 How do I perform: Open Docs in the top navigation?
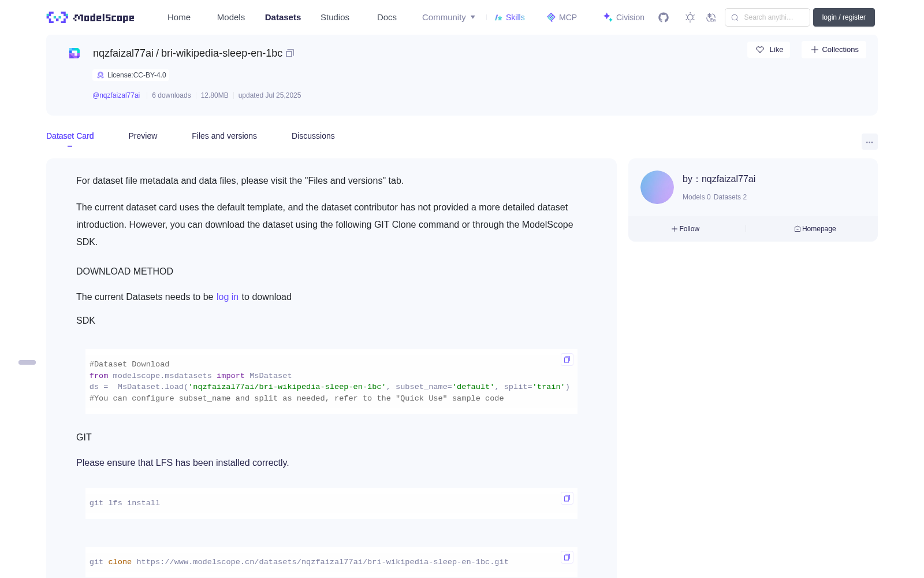coord(387,17)
